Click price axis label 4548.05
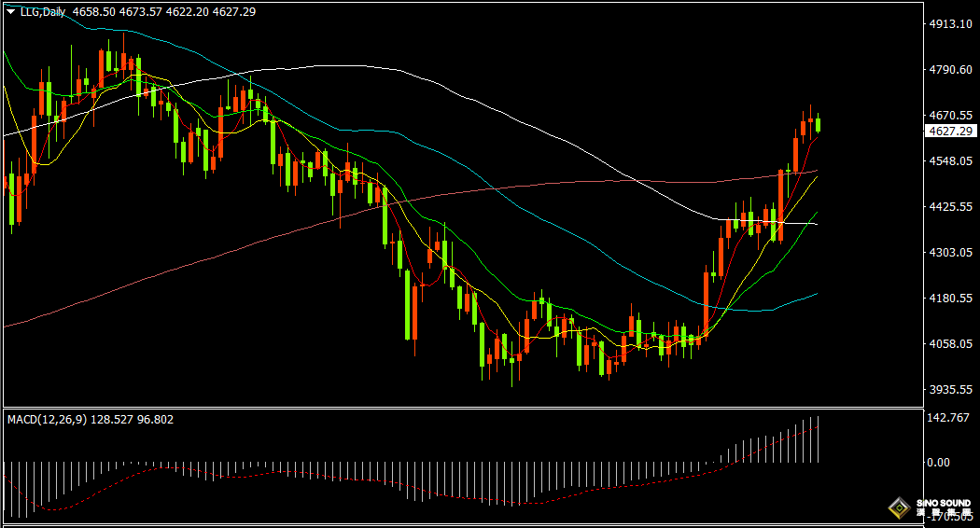 coord(951,160)
